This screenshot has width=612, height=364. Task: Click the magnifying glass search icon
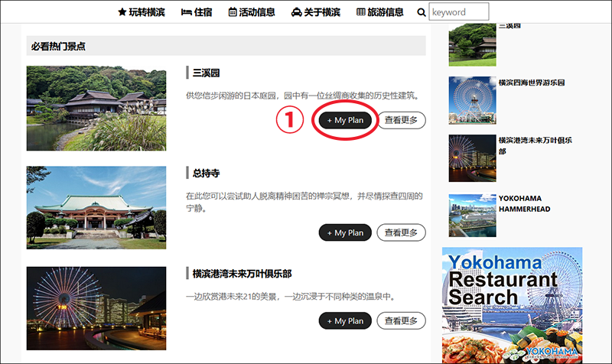click(x=422, y=12)
